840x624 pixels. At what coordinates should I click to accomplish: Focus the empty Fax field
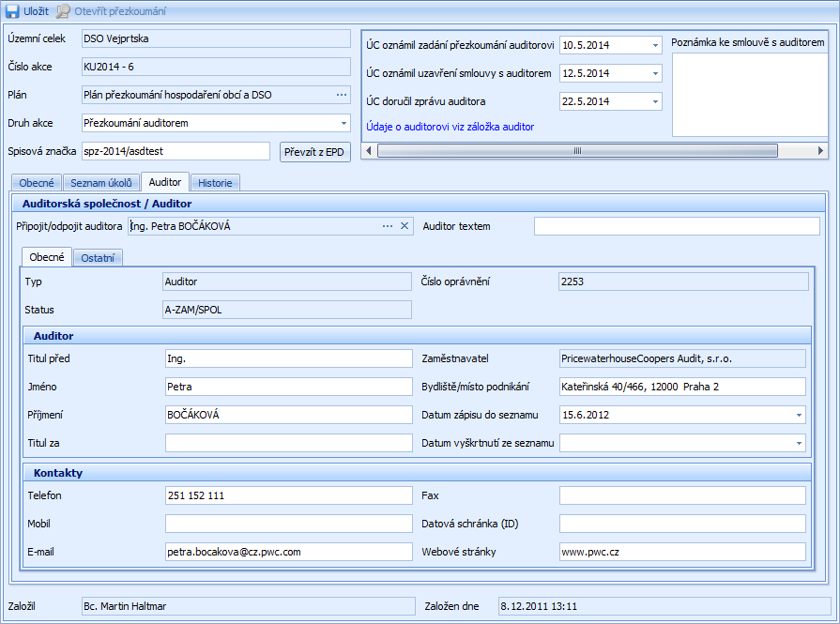click(682, 495)
